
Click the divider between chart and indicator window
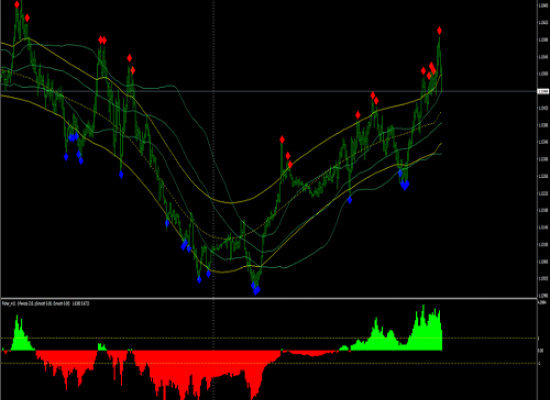[x=268, y=299]
